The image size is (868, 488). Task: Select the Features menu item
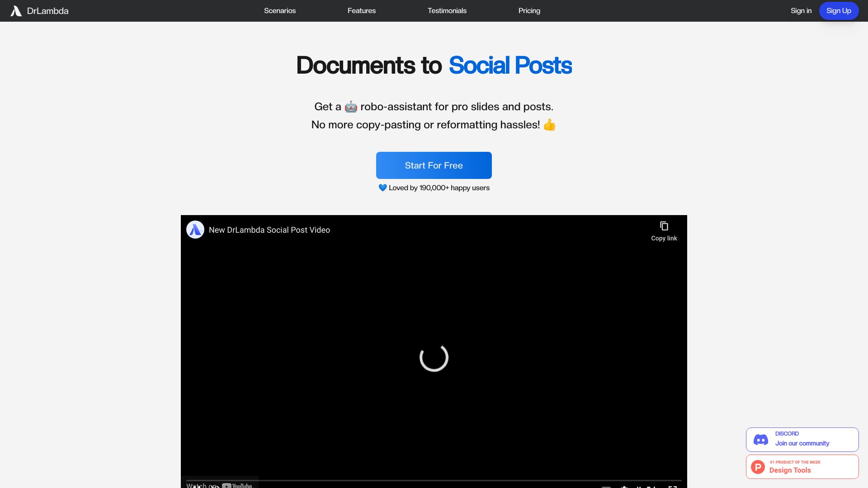pyautogui.click(x=361, y=11)
